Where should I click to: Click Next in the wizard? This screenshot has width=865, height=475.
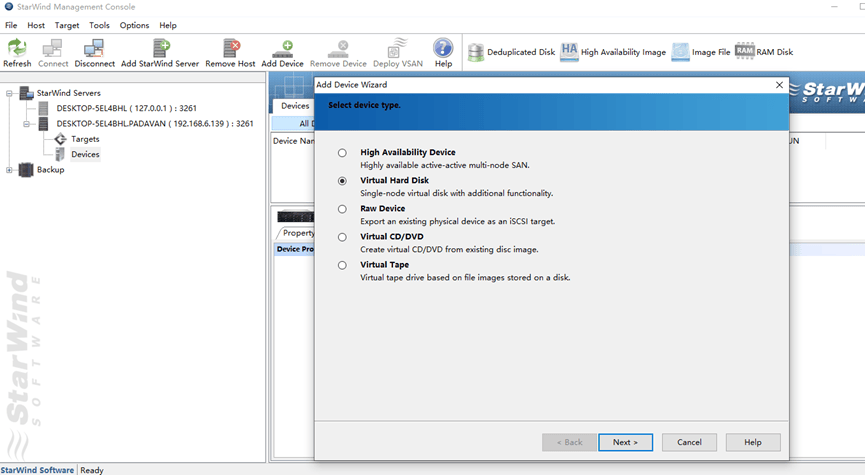(x=625, y=442)
